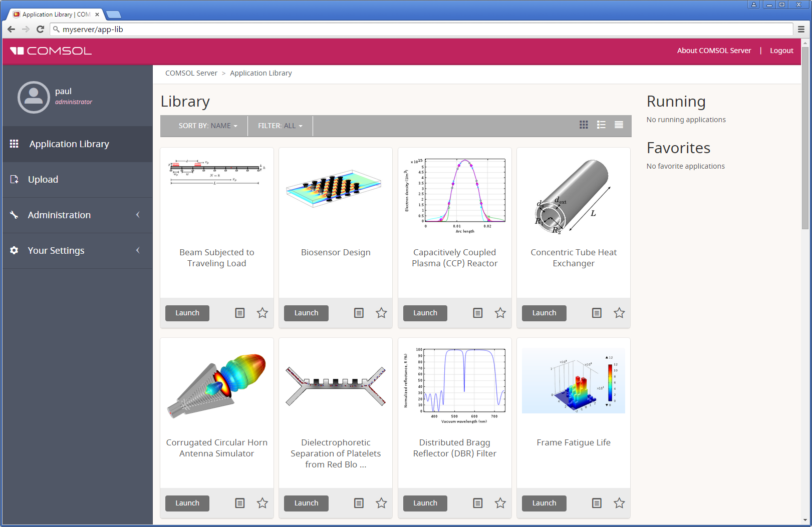Open details for Beam Subjected to Traveling Load
Screen dimensions: 812x527
click(240, 313)
